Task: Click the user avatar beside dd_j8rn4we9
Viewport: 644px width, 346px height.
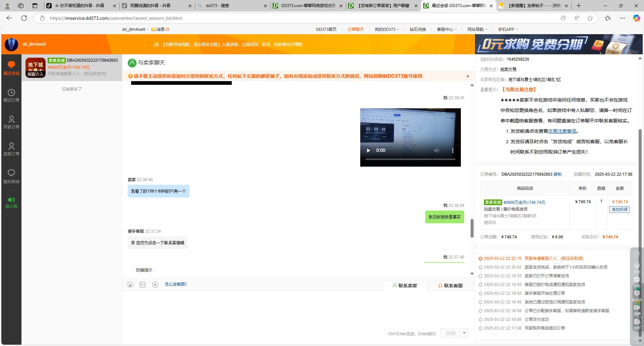Action: pyautogui.click(x=11, y=44)
